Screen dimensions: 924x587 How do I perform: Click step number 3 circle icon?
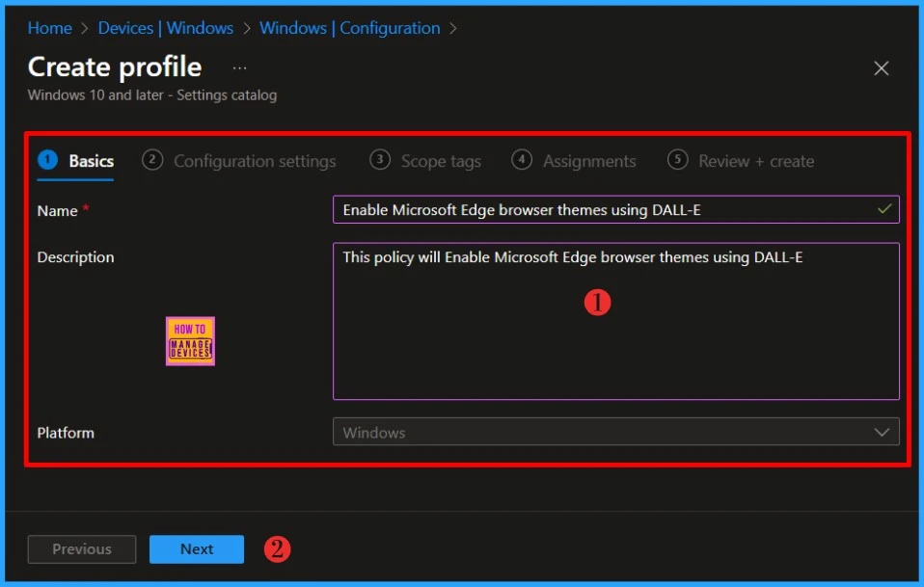coord(379,160)
